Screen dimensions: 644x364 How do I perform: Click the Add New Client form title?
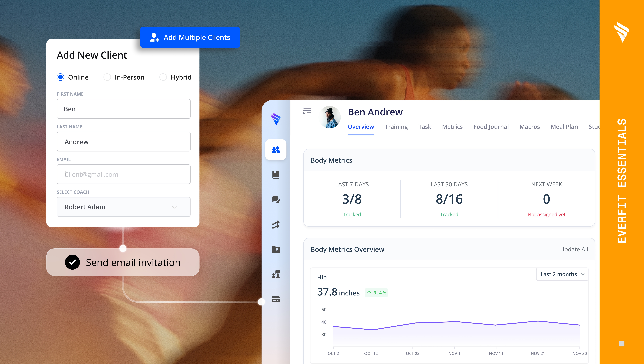point(92,55)
